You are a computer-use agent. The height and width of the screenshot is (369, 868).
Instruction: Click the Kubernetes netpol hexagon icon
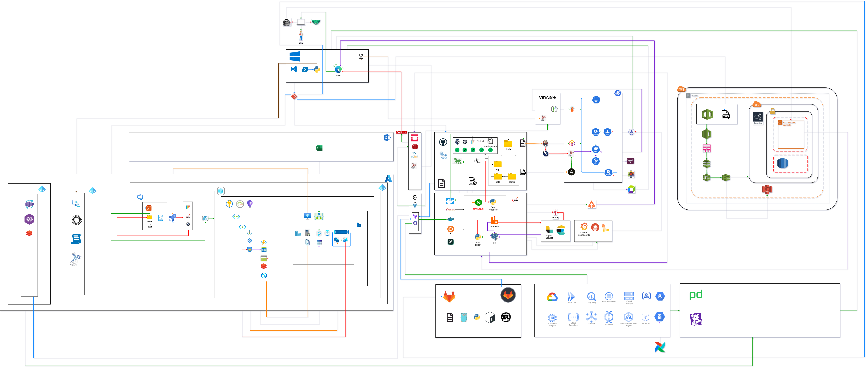[x=609, y=173]
